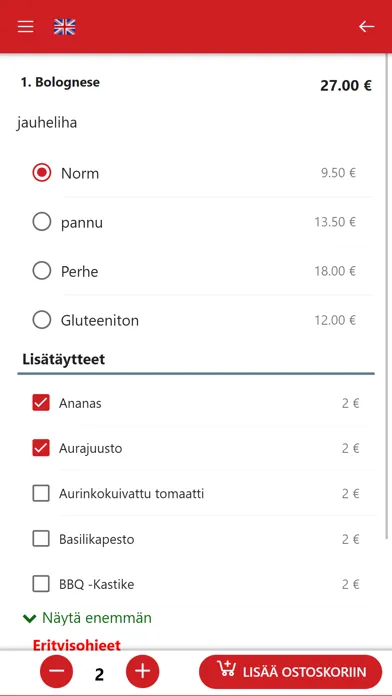Enable the Basilikapesto checkbox
392x696 pixels.
41,539
